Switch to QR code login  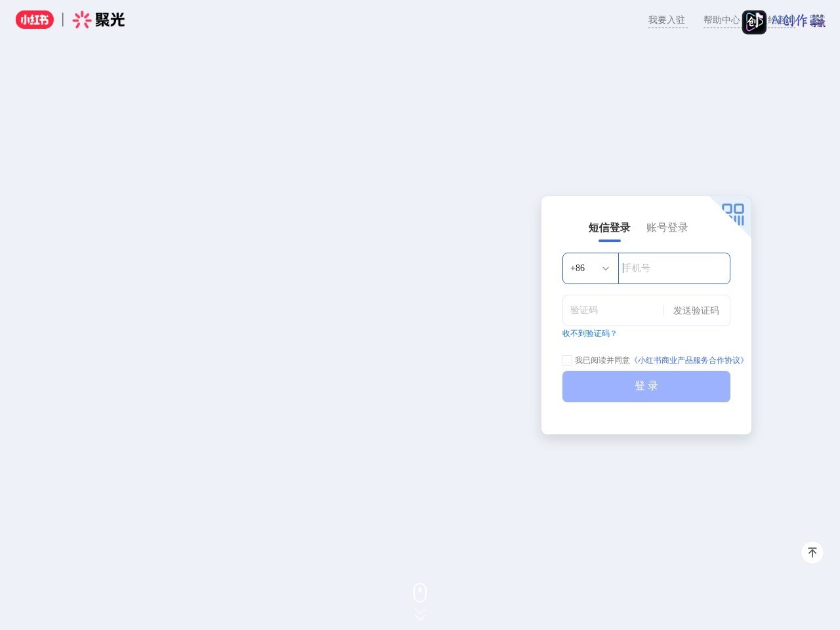click(733, 214)
